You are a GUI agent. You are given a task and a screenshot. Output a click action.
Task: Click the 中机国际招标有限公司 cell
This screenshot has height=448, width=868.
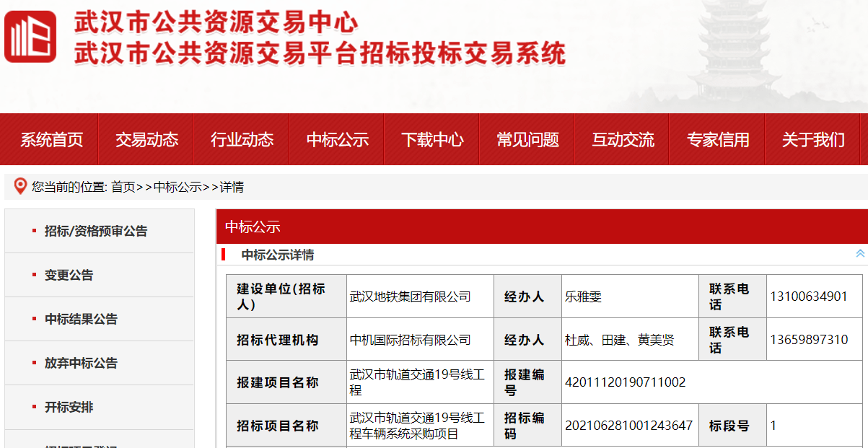click(x=420, y=340)
